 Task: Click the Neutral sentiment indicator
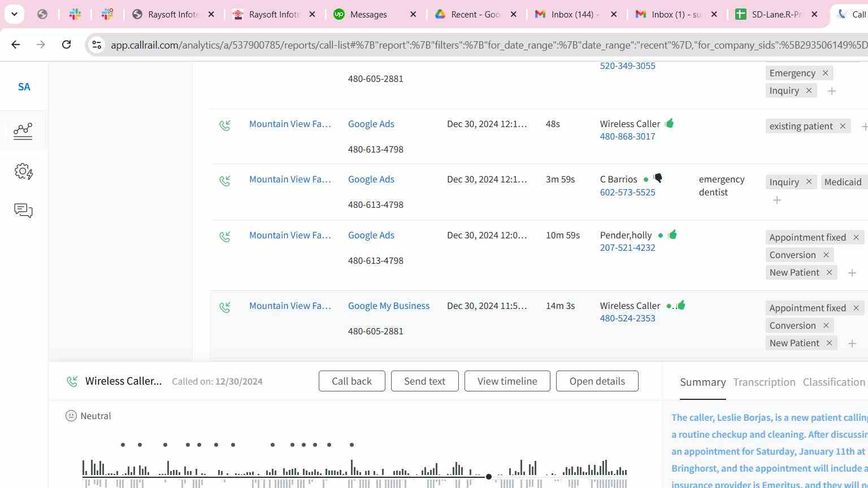(x=88, y=416)
